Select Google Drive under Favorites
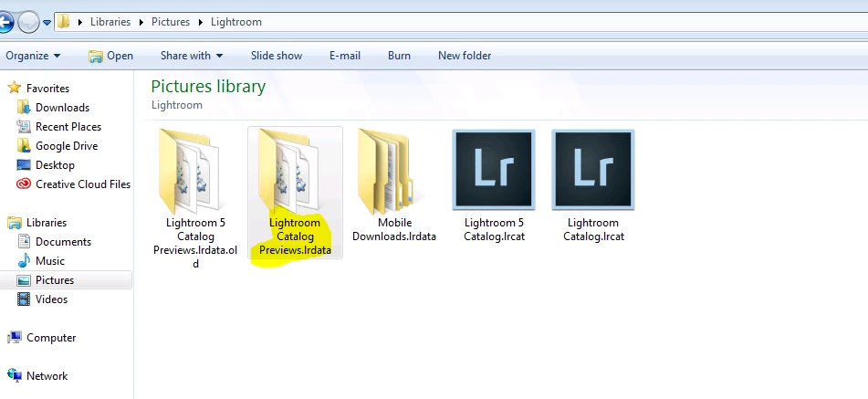 click(67, 145)
